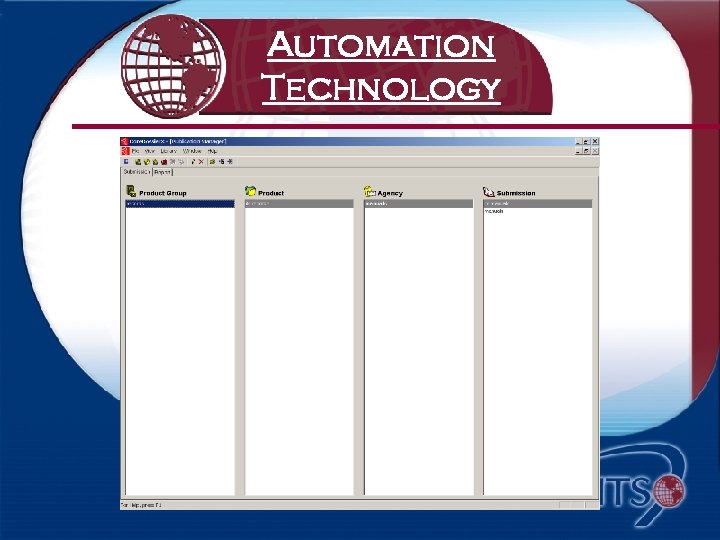This screenshot has height=540, width=720.
Task: Switch to the Report tab
Action: (162, 172)
